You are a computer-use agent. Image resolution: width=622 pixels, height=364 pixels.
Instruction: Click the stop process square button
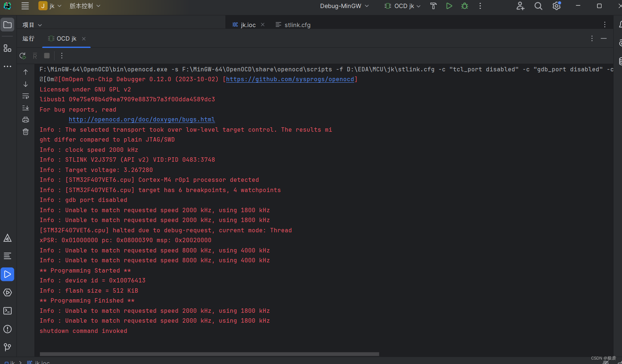click(x=47, y=56)
